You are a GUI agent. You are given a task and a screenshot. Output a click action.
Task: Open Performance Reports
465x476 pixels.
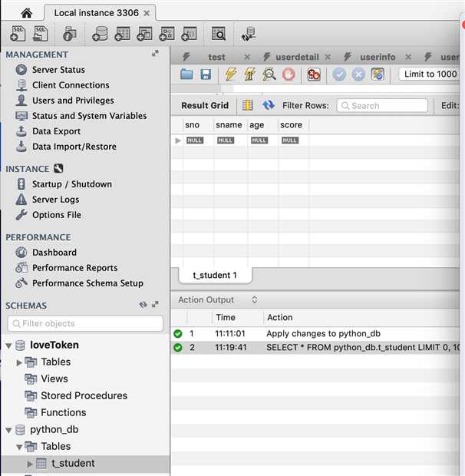tap(74, 268)
